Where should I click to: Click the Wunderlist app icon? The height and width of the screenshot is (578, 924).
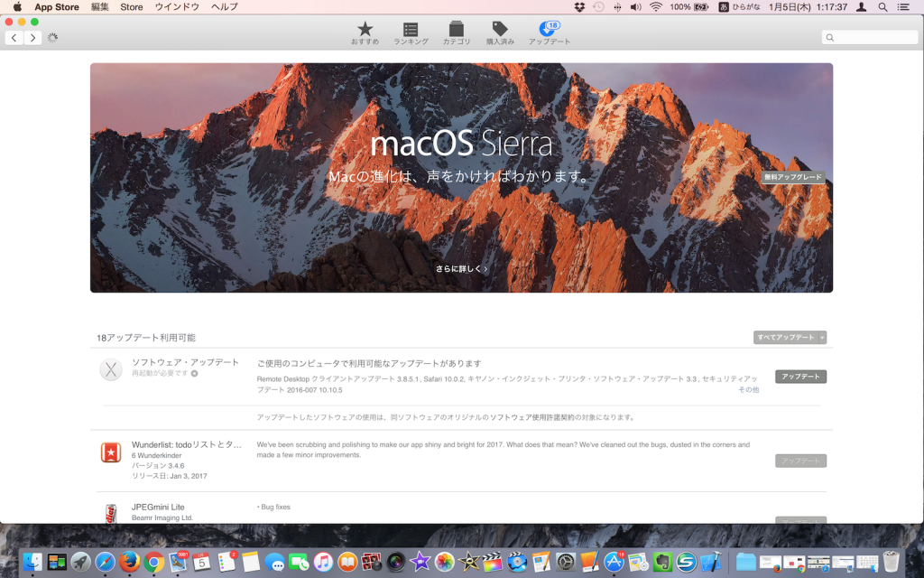coord(111,452)
